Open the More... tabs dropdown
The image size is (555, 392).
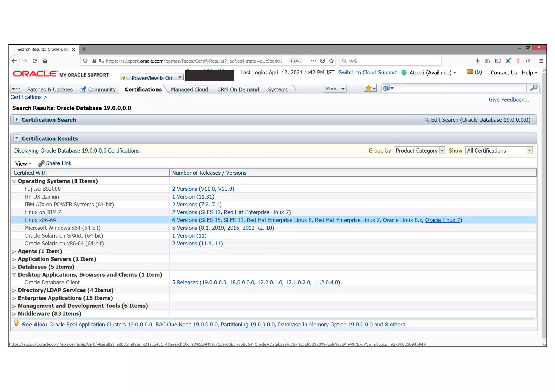pos(335,89)
